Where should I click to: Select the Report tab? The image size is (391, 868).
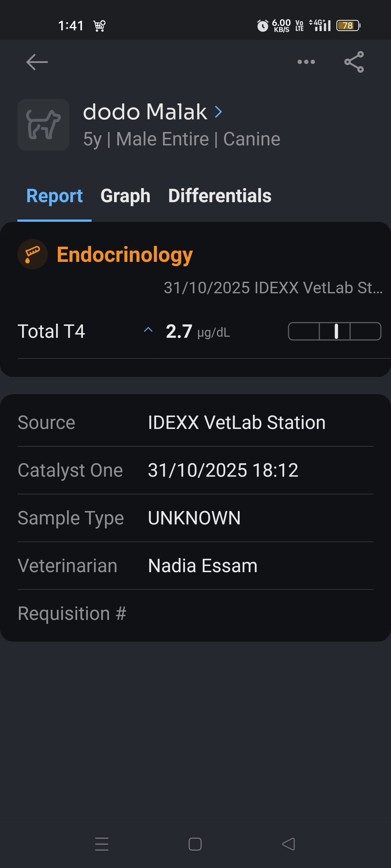click(54, 196)
